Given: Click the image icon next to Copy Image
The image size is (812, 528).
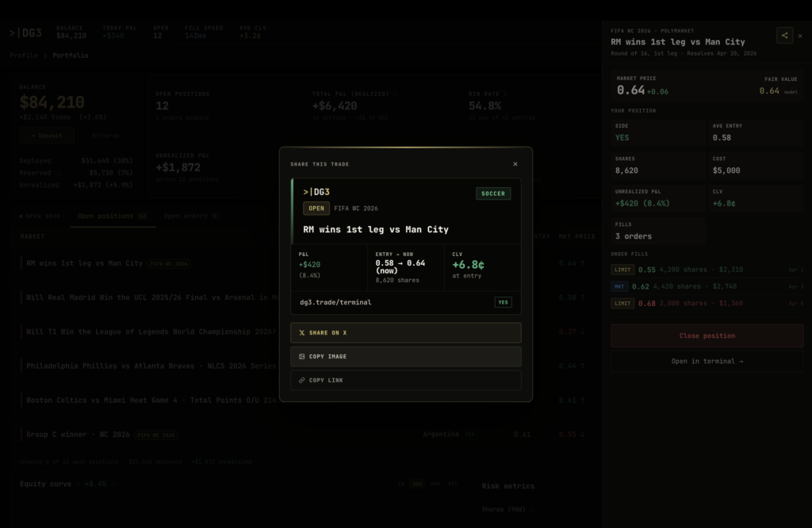Looking at the screenshot, I should pyautogui.click(x=302, y=357).
